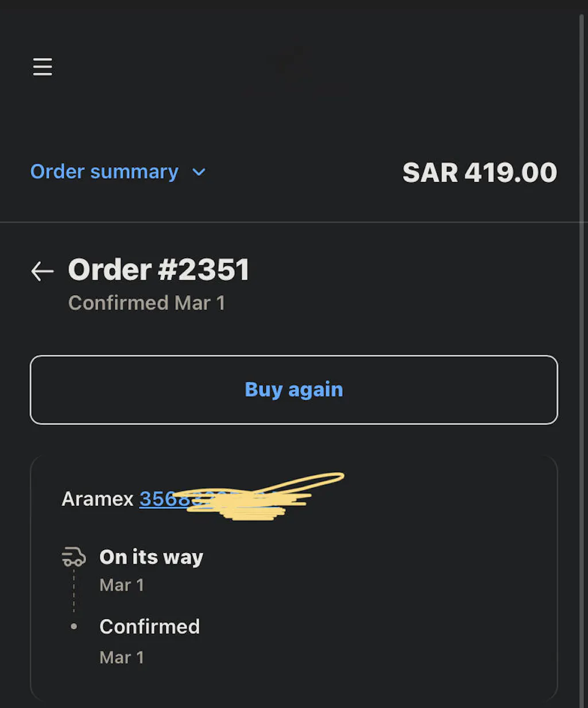The image size is (588, 708).
Task: Open the hamburger menu
Action: 42,67
